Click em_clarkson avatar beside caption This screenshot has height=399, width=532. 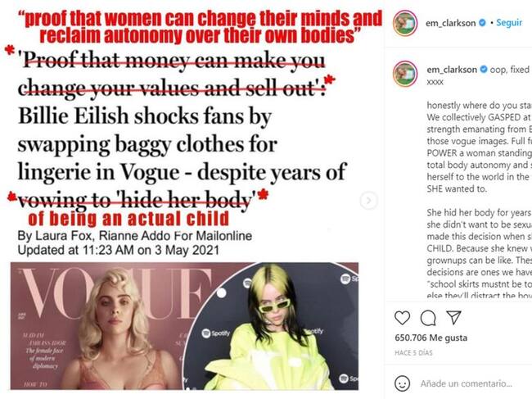(405, 74)
